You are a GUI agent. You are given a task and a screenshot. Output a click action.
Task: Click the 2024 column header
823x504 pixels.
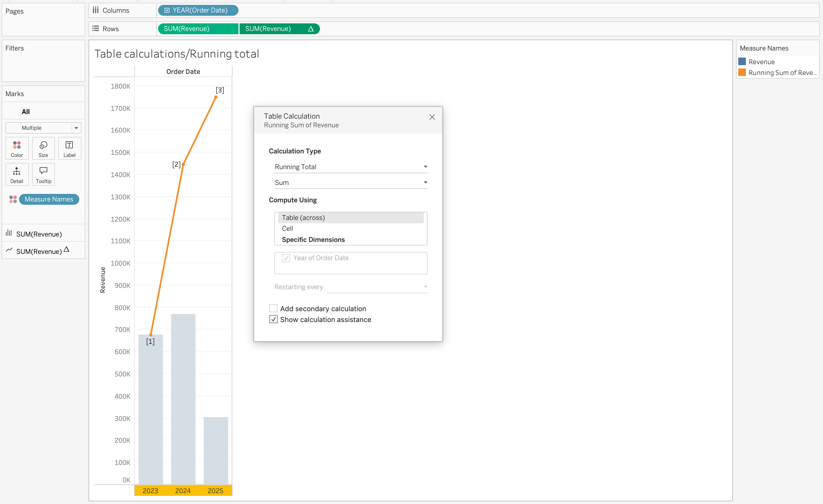(x=183, y=490)
